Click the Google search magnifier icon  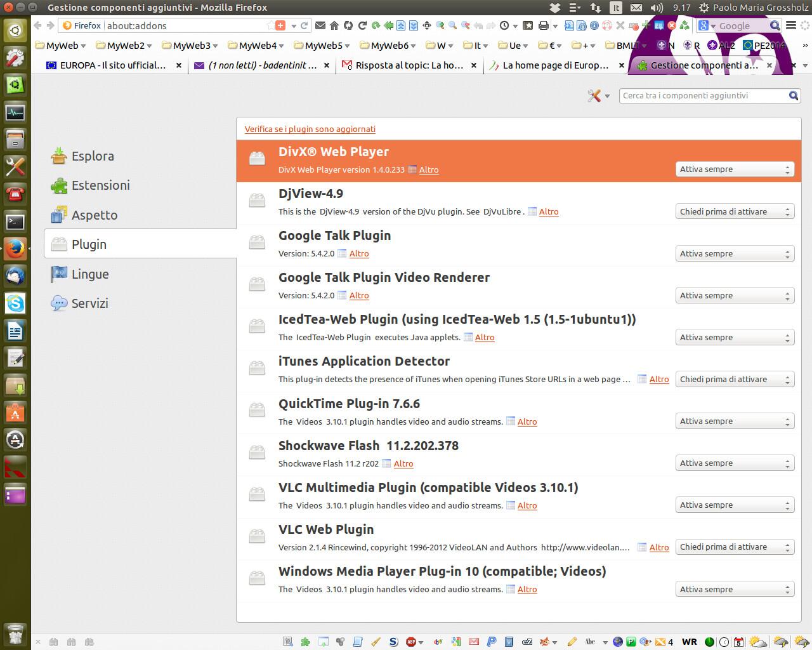(x=775, y=25)
